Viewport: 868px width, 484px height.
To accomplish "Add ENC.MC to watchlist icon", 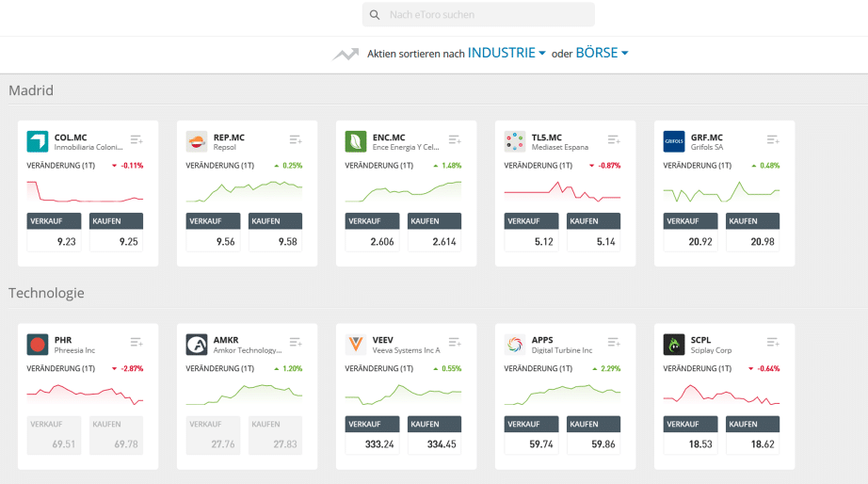I will (x=455, y=139).
